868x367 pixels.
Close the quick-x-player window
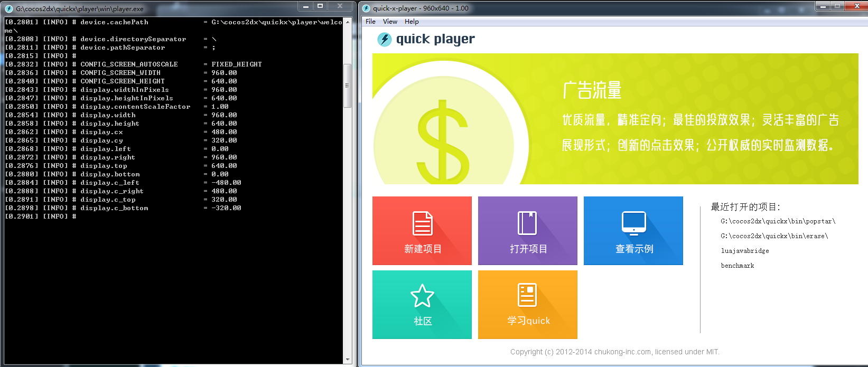coord(856,6)
